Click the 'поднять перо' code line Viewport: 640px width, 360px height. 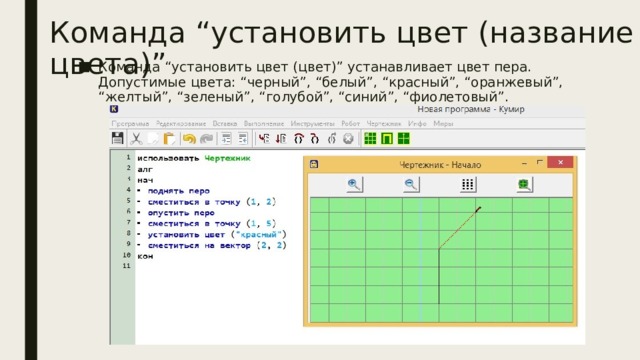point(178,191)
